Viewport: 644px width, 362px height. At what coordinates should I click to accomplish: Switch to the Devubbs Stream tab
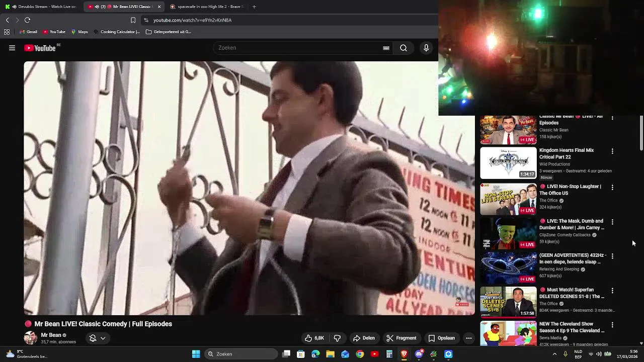[x=42, y=7]
